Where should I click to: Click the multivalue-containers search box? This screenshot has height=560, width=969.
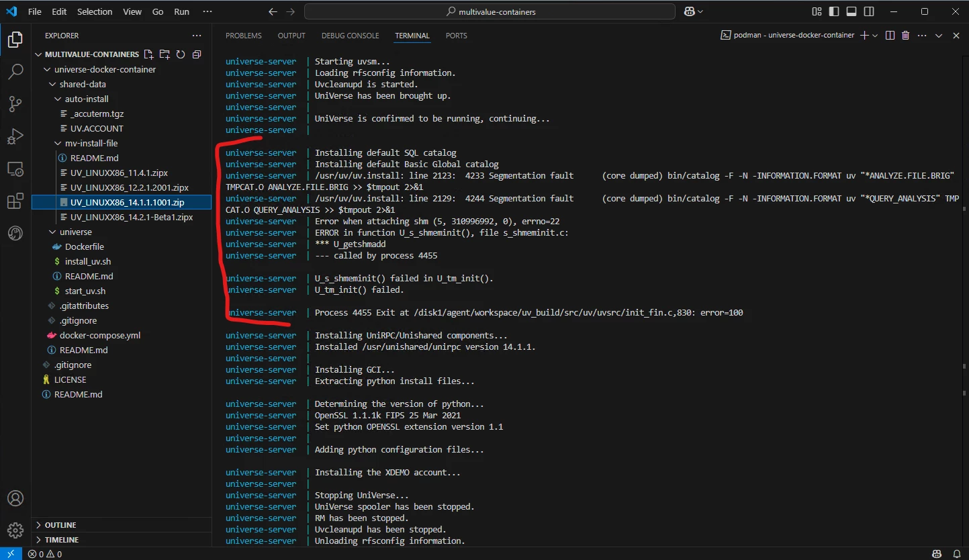[490, 11]
